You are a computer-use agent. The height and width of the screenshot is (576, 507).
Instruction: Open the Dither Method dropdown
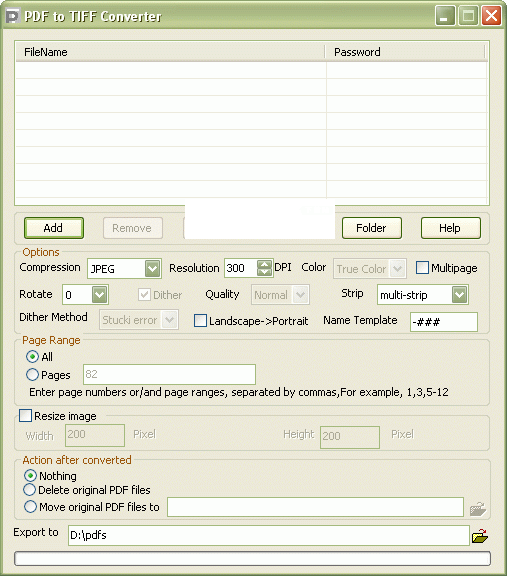[x=170, y=320]
